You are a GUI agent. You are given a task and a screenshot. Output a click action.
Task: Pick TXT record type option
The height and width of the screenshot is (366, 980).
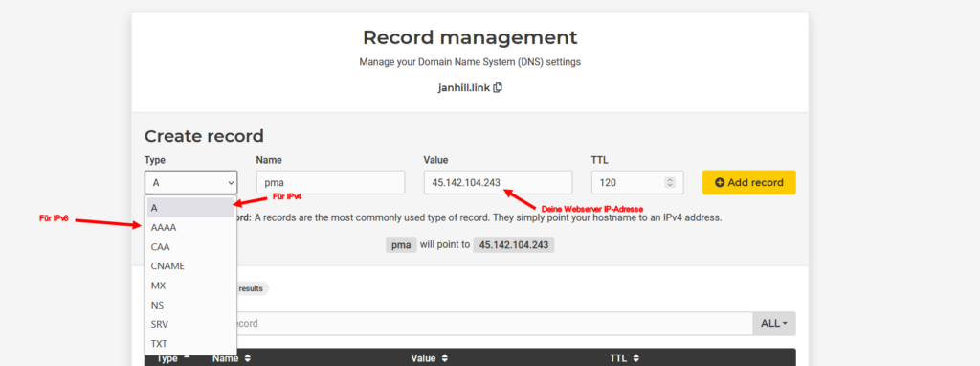coord(190,343)
